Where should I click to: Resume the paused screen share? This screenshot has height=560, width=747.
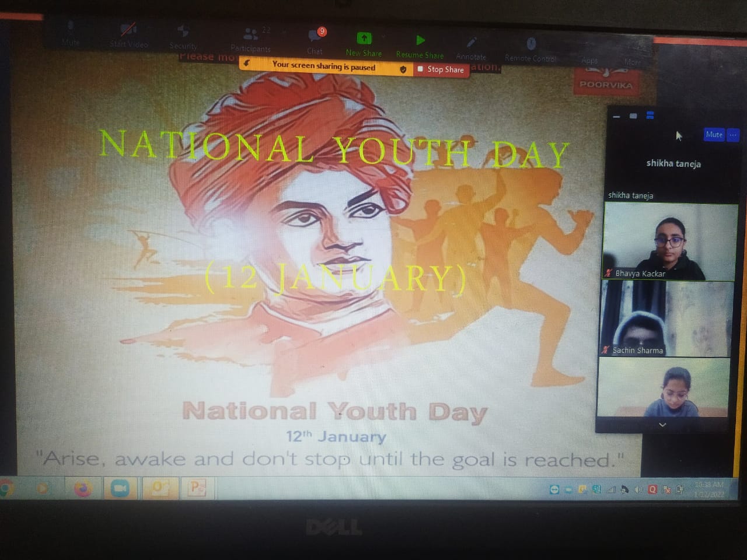point(420,41)
